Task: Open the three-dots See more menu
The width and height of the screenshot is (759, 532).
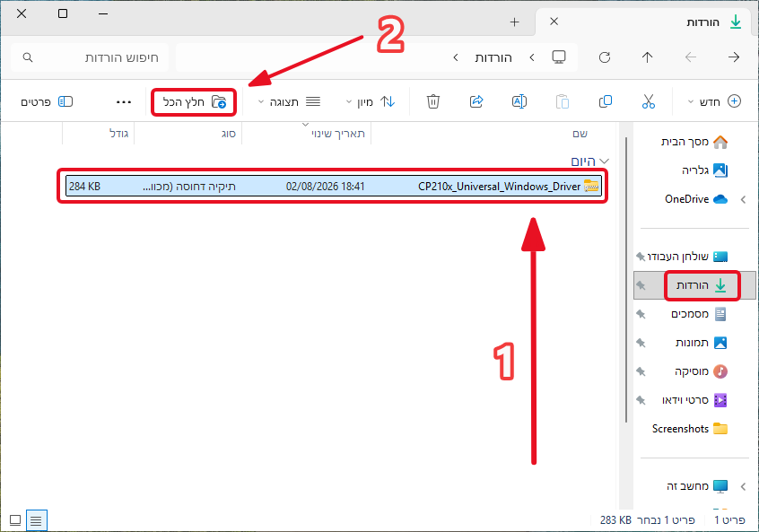Action: pos(124,102)
